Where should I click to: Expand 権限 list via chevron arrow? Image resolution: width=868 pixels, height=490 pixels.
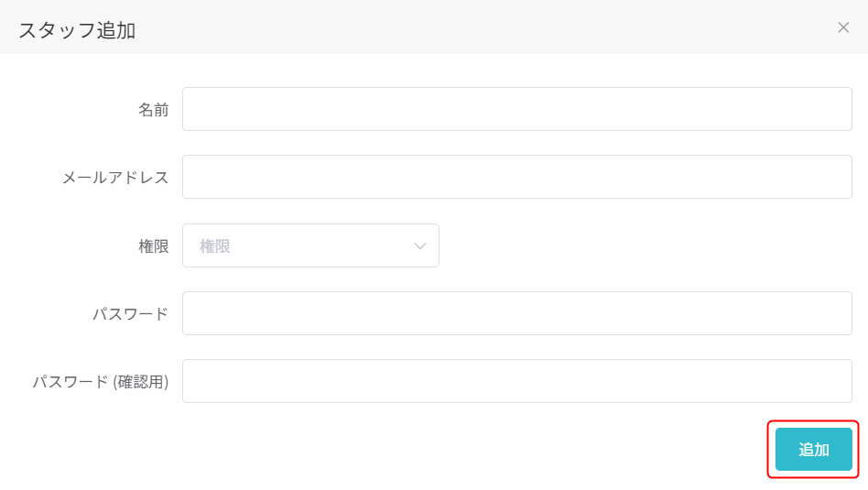[x=420, y=246]
